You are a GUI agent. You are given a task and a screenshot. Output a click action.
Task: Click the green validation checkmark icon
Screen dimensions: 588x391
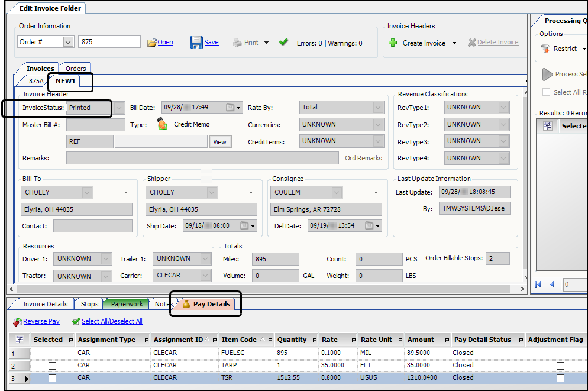pyautogui.click(x=283, y=43)
